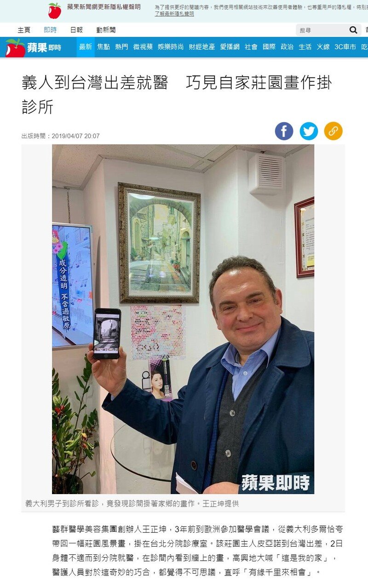Click the 蘋果即時 logo in blue bar
This screenshot has width=368, height=588.
(x=33, y=47)
